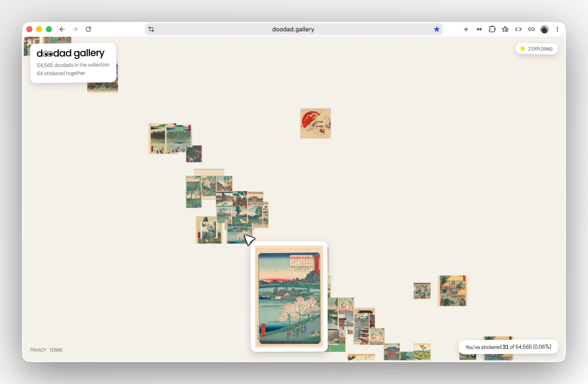
Task: Close the browser window with red button
Action: (29, 29)
